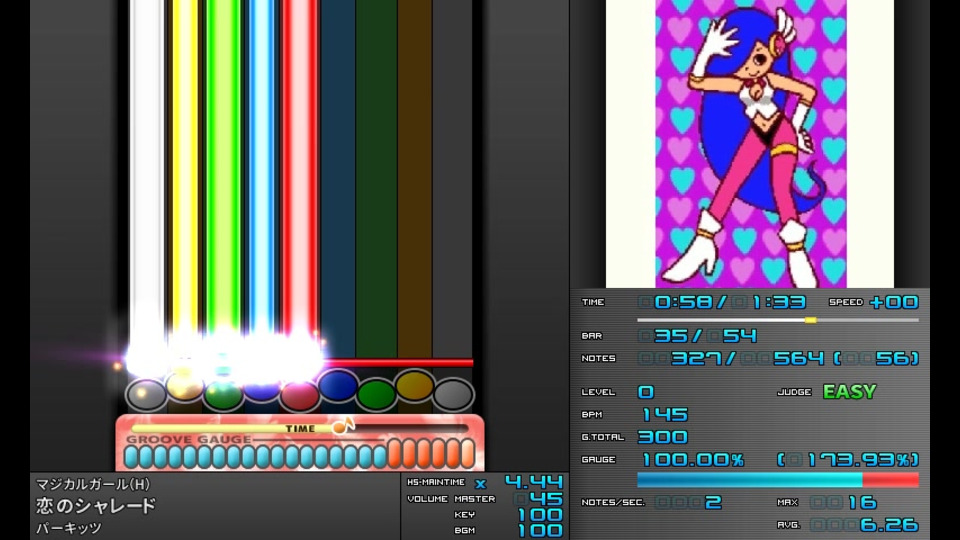This screenshot has height=540, width=960.
Task: Click the HS-MAINTIME value 4.44
Action: coord(533,482)
